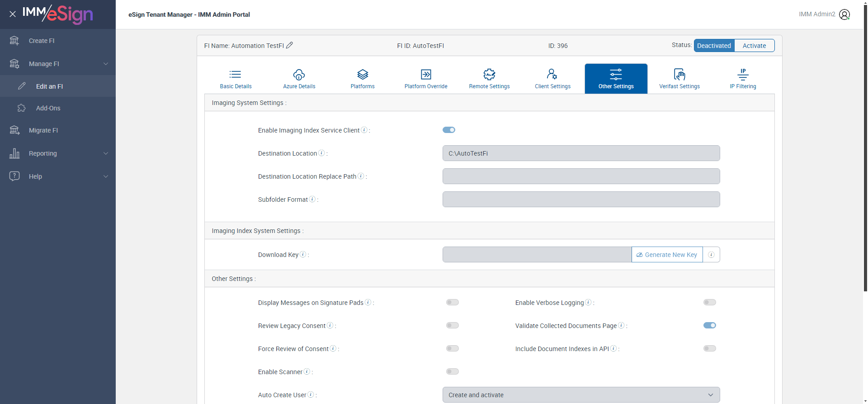Screen dimensions: 868x404
Task: Open the Platform Override icon tab
Action: 426,75
